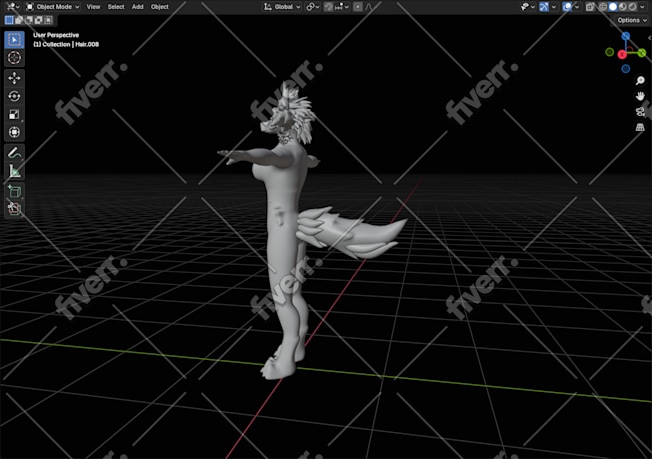Open snapping options dropdown
The image size is (652, 459).
pos(342,7)
